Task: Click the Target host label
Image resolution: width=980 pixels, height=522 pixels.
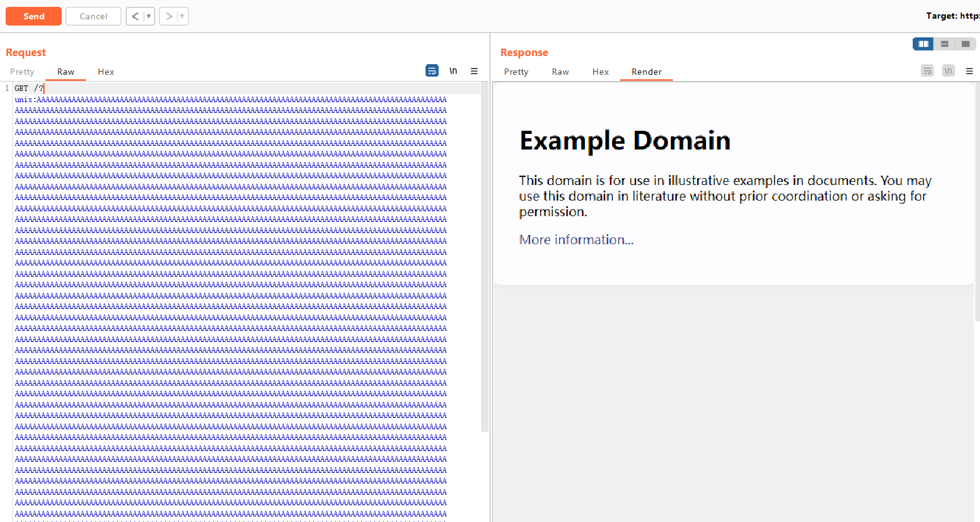Action: (x=953, y=16)
